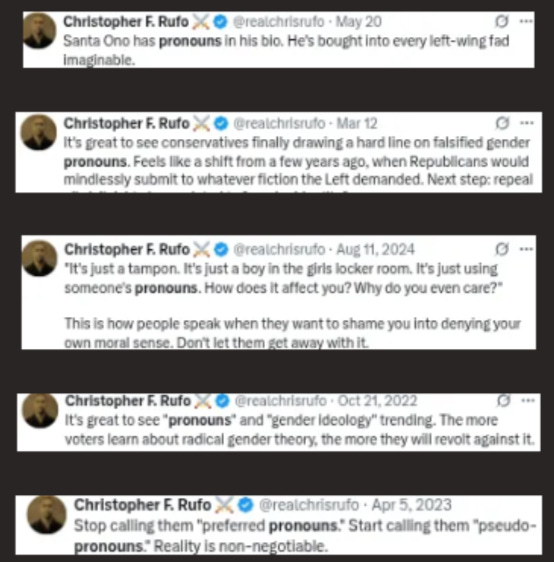Click the Grok icon on the Oct 21, 2022 tweet
Screen dimensions: 554x562
click(x=503, y=401)
